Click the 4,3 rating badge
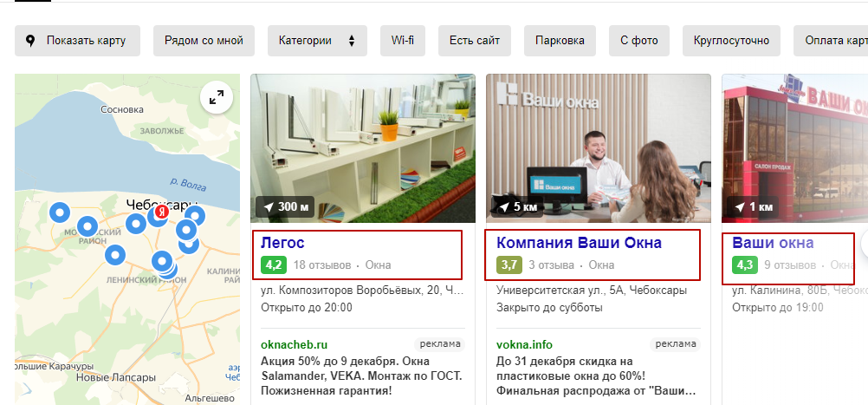The width and height of the screenshot is (868, 405). [744, 265]
